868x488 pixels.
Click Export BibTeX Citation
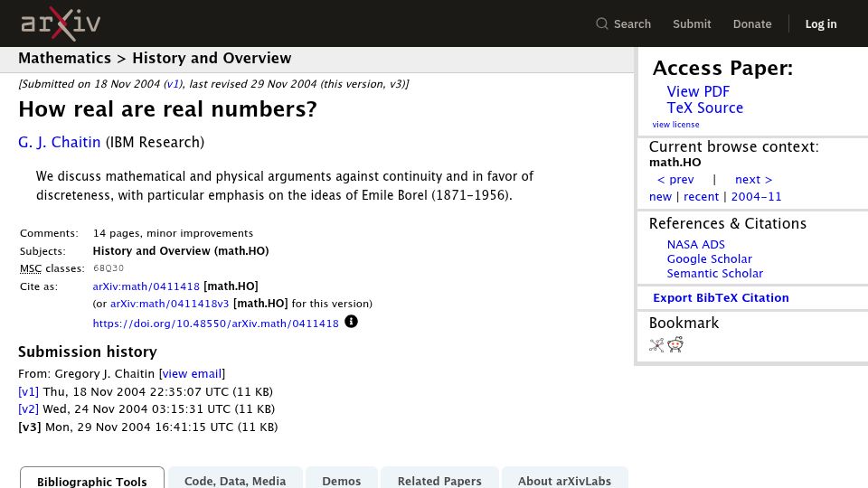(x=721, y=297)
